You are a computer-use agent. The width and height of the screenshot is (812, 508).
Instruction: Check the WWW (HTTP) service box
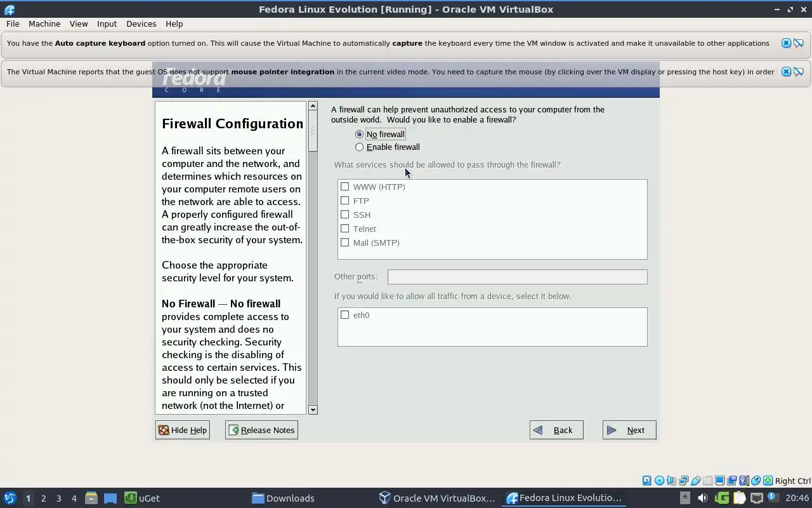344,187
